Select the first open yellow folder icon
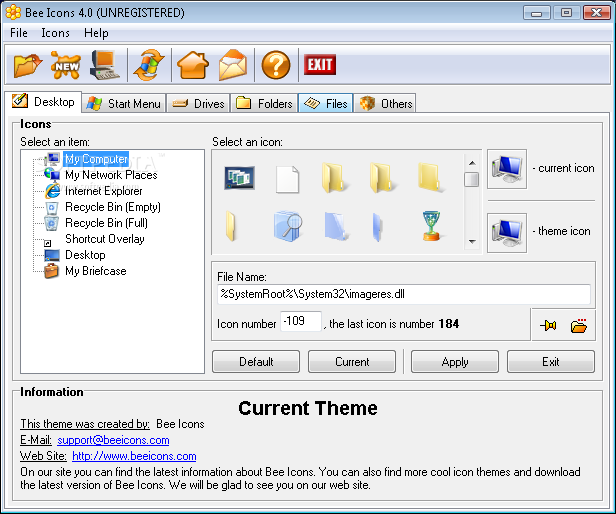Screen dimensions: 616x514 click(334, 178)
